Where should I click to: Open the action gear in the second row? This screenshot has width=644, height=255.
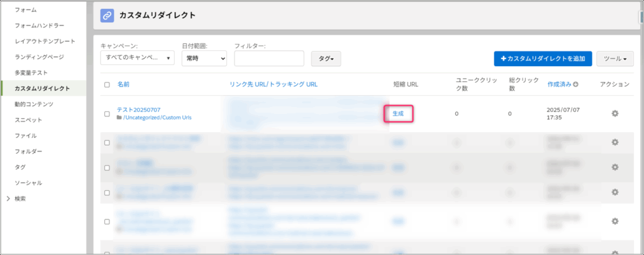point(614,142)
